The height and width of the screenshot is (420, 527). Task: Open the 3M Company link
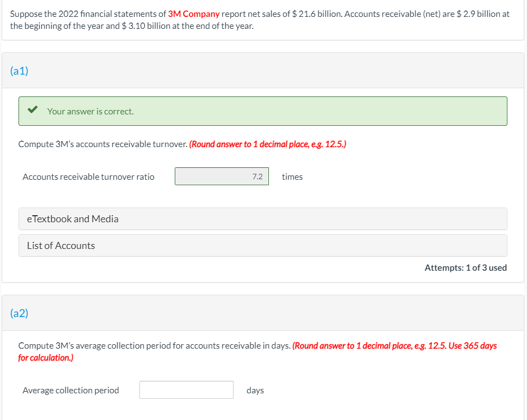click(194, 14)
